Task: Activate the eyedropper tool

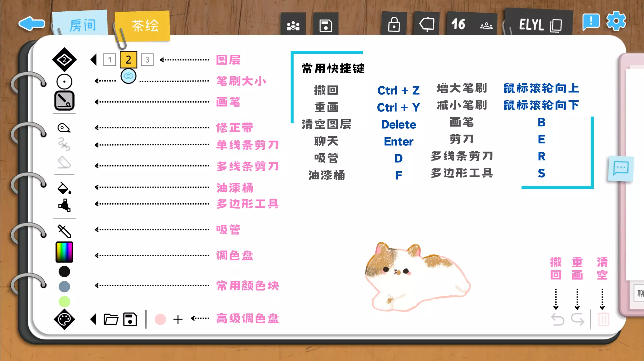Action: click(x=64, y=231)
